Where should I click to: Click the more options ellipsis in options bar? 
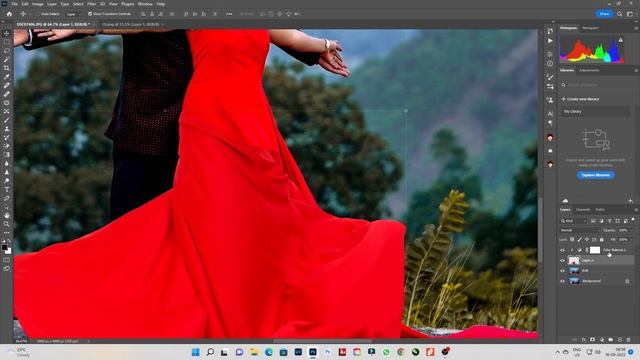pyautogui.click(x=229, y=14)
